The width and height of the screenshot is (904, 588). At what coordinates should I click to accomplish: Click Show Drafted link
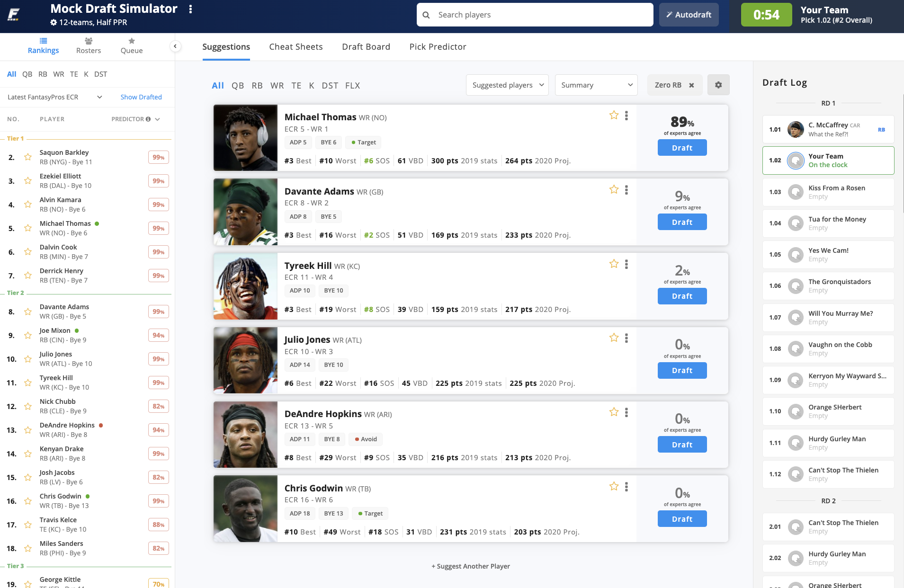[x=141, y=97]
